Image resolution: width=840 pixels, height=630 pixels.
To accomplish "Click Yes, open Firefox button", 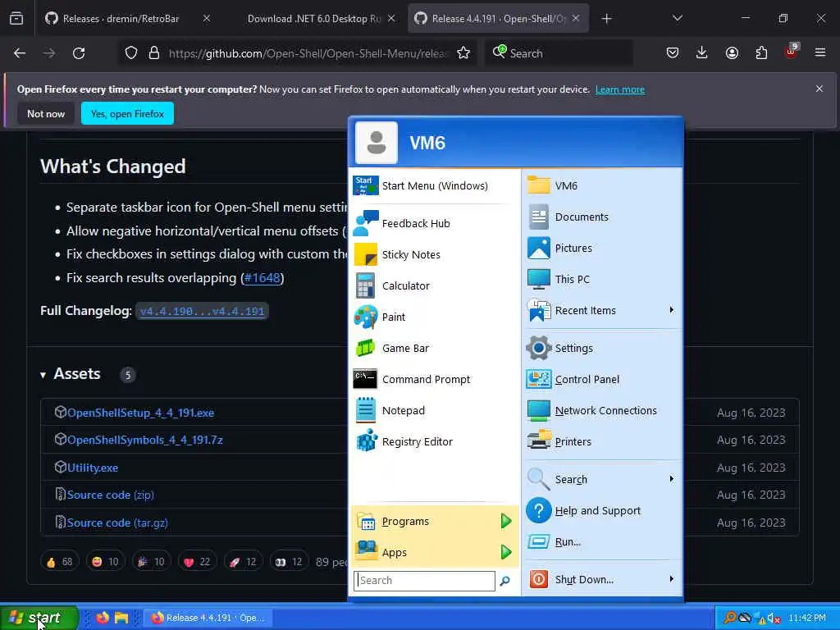I will coord(127,113).
